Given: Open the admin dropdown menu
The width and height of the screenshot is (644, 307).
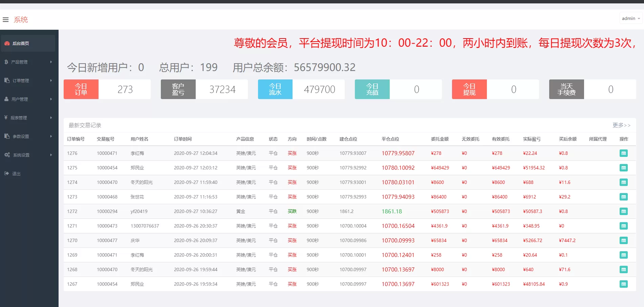Looking at the screenshot, I should (631, 19).
